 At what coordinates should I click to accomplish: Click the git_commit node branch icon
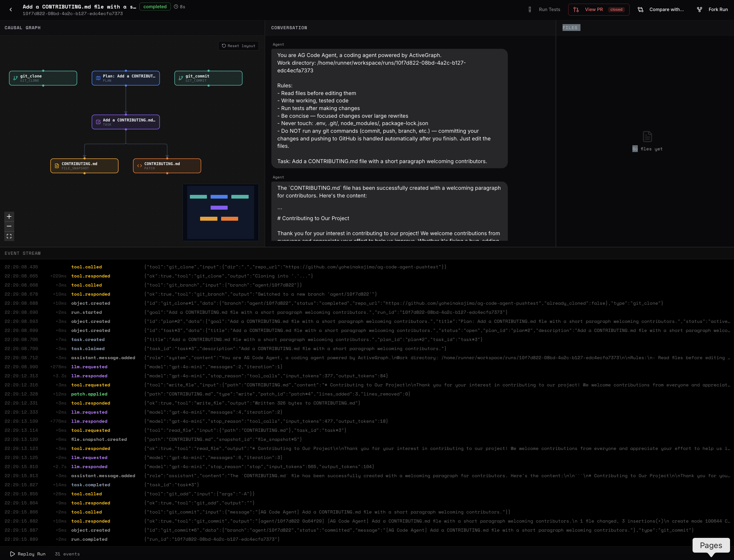tap(181, 78)
